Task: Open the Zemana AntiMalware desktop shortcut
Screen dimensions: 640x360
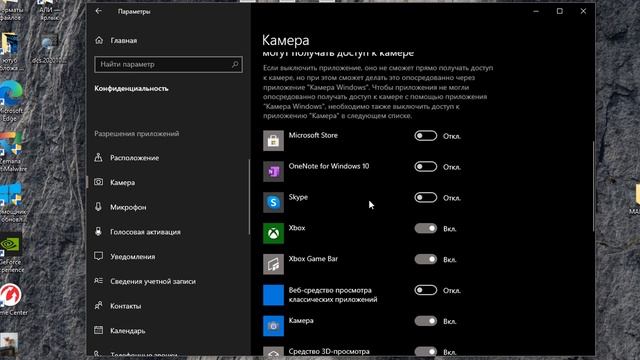Action: click(x=12, y=152)
